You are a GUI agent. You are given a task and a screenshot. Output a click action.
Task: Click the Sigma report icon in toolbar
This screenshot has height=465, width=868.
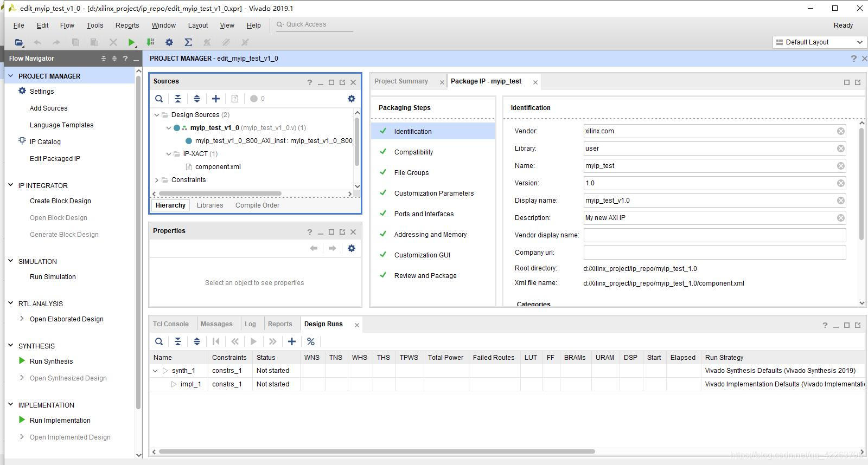[x=188, y=42]
